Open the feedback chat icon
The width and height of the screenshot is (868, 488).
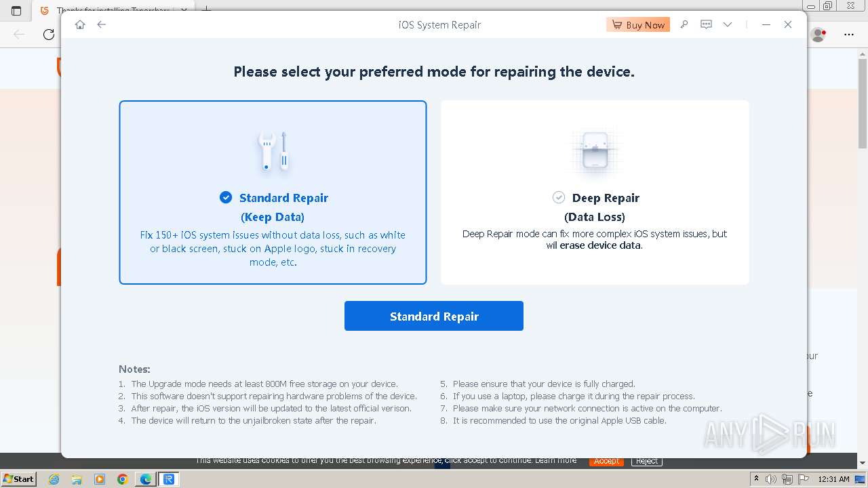(x=706, y=24)
